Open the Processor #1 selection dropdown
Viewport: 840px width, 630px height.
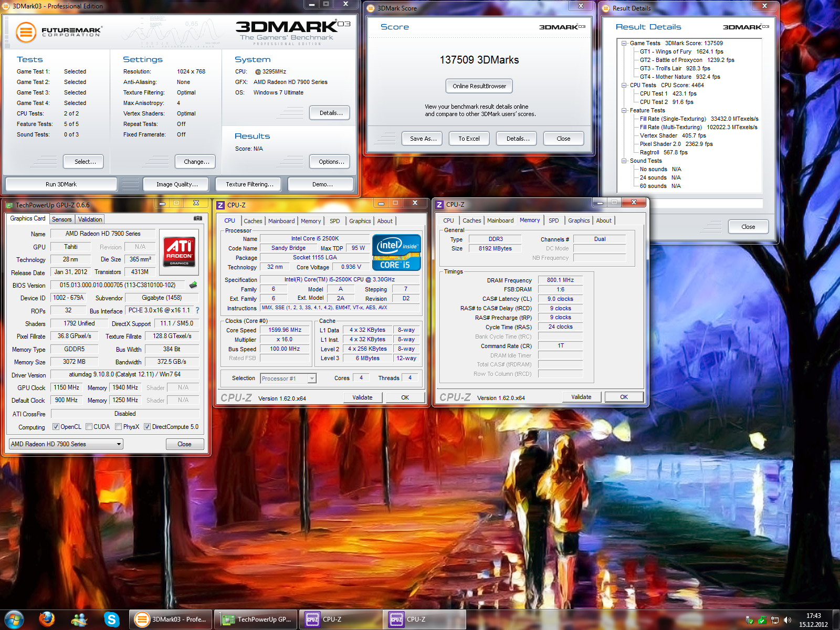tap(288, 379)
